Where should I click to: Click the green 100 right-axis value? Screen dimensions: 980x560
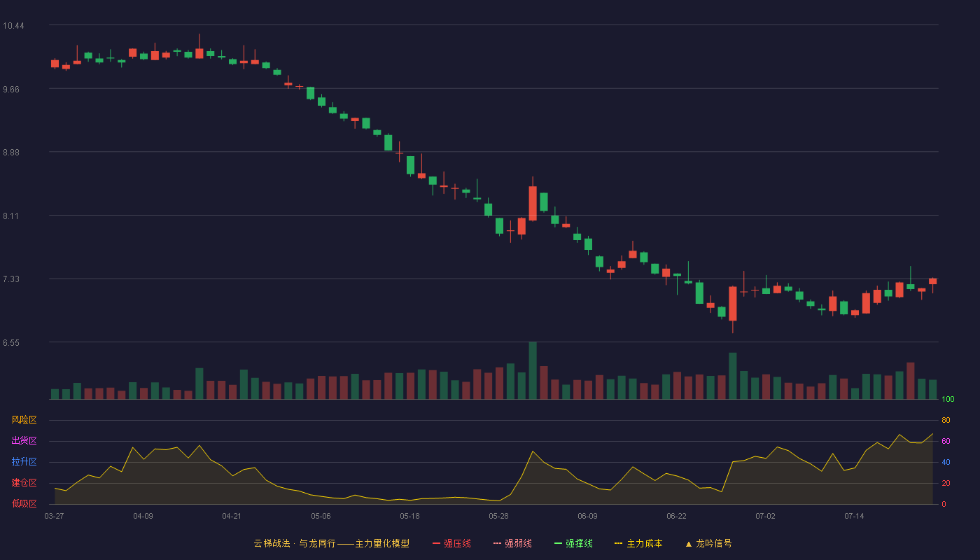pos(948,400)
